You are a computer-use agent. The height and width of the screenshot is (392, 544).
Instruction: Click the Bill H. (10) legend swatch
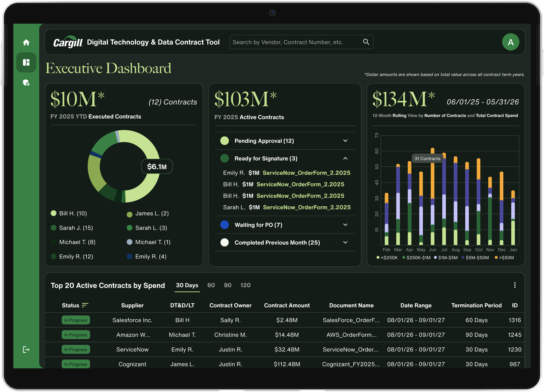[54, 213]
